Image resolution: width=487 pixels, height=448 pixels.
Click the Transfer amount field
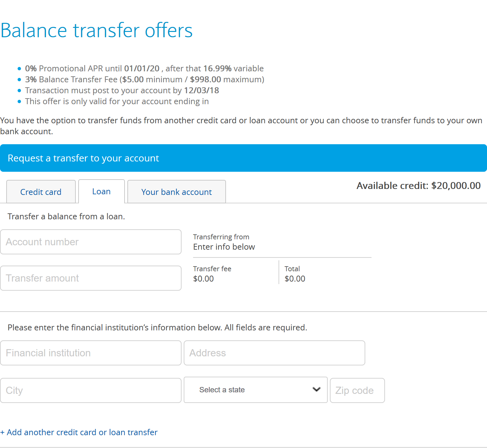pos(91,278)
